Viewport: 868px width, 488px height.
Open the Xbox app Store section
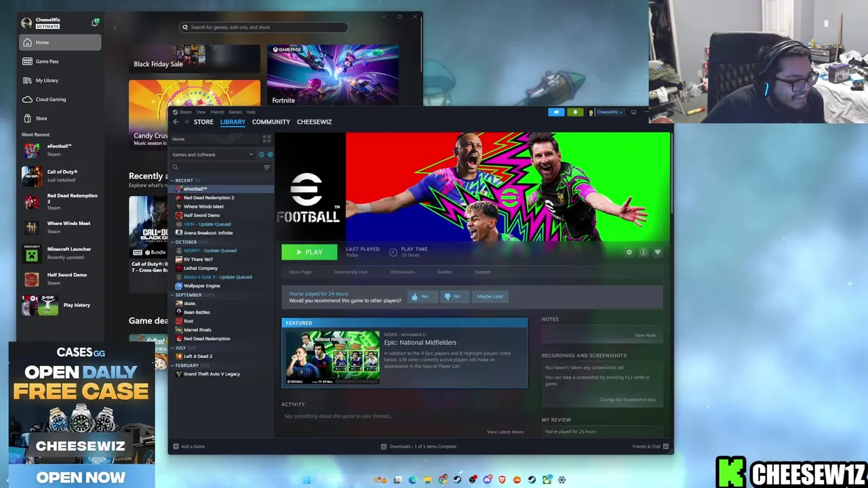pos(60,118)
